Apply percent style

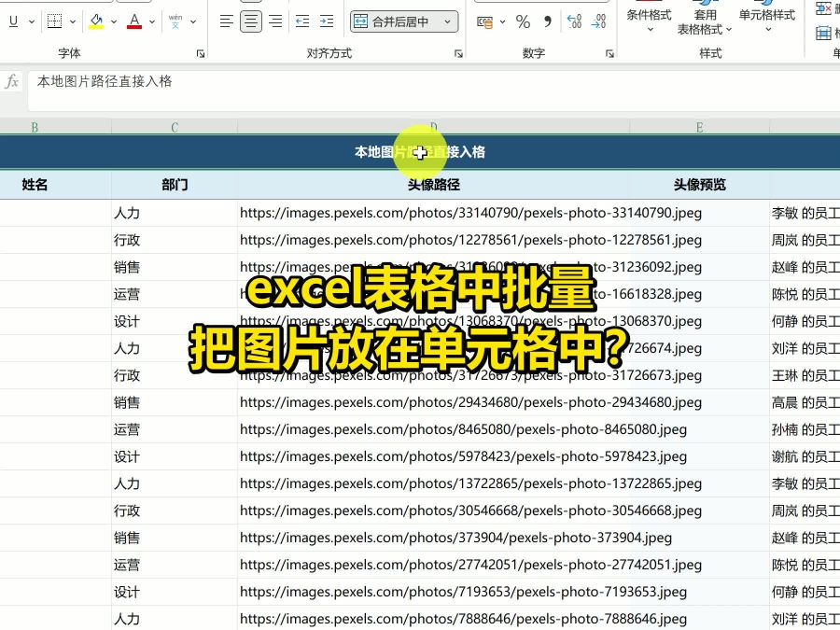pos(523,21)
